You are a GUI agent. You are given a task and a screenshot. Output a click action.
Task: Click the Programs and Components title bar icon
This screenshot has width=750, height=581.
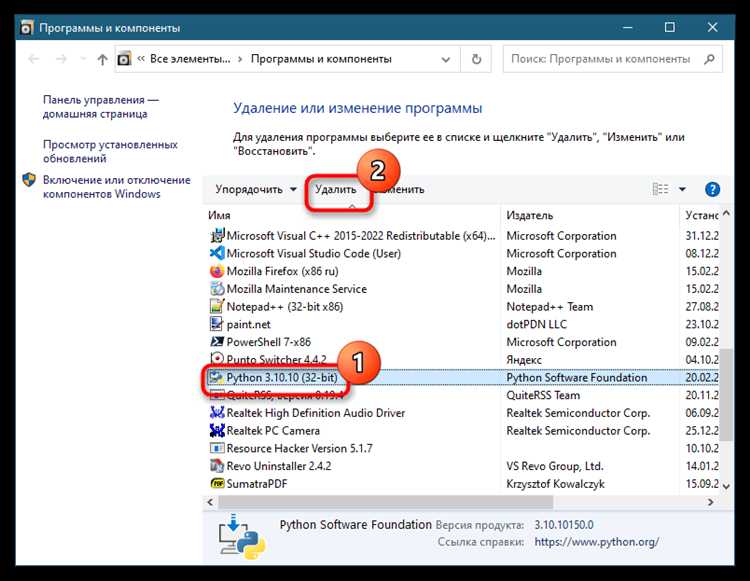[26, 28]
